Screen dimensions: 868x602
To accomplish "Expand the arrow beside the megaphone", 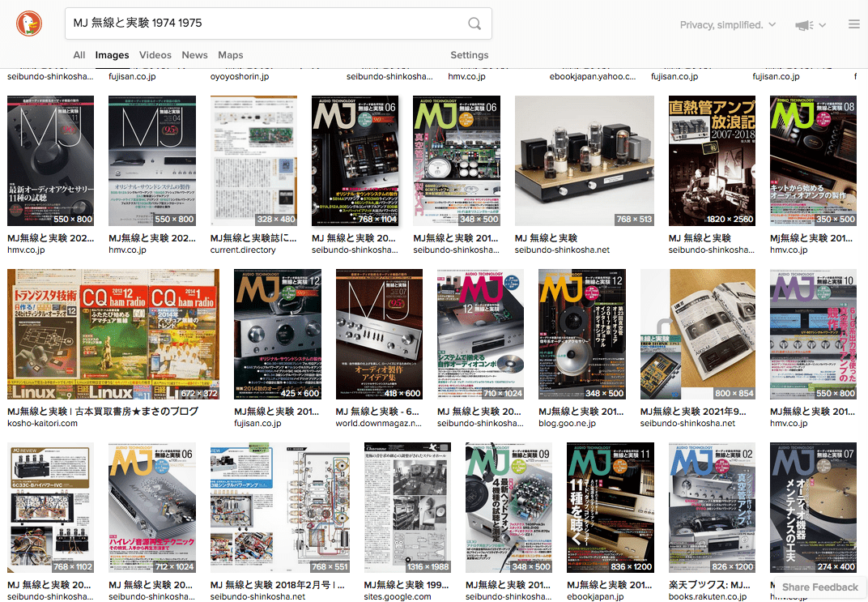I will coord(822,25).
